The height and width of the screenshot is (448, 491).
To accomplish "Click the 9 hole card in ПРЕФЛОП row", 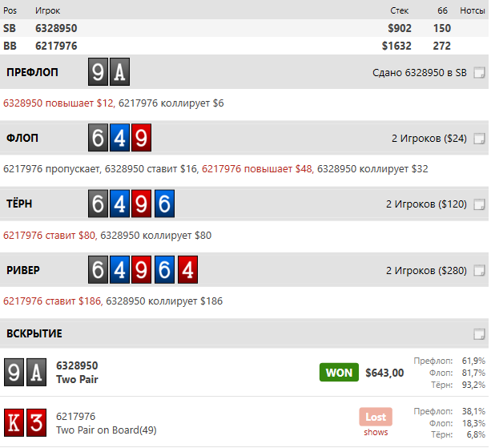I will pos(98,72).
